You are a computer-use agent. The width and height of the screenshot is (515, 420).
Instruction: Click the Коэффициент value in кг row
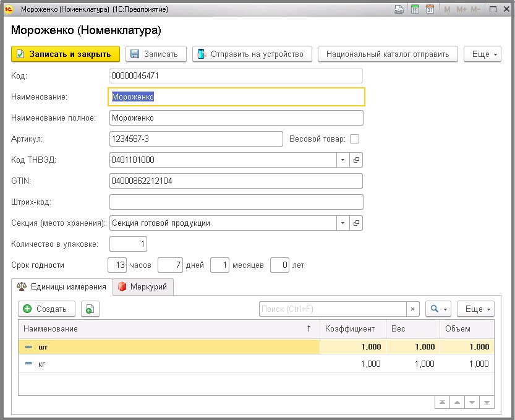tap(370, 364)
